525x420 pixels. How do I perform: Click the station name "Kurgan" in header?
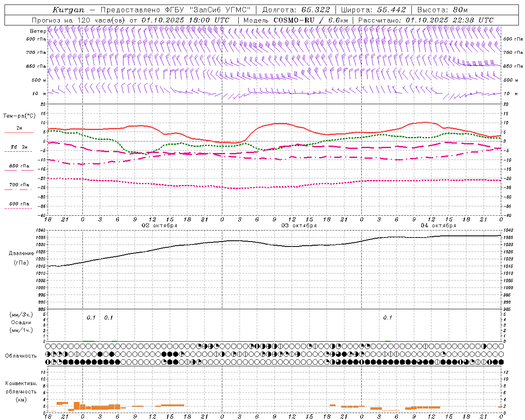pos(68,10)
